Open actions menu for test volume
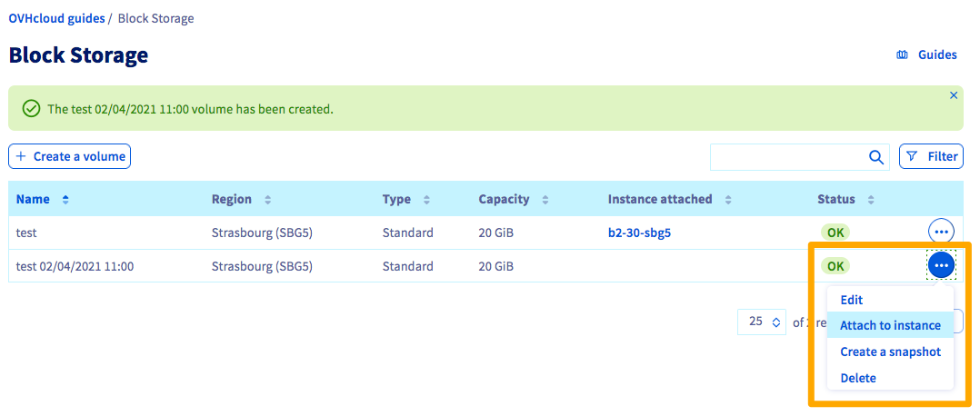 [941, 232]
